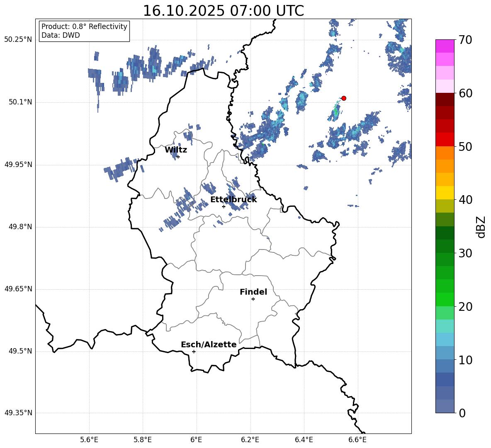Viewport: 491px width, 448px height.
Task: Click the title 16.10.2025 07:00 UTC
Action: (224, 11)
